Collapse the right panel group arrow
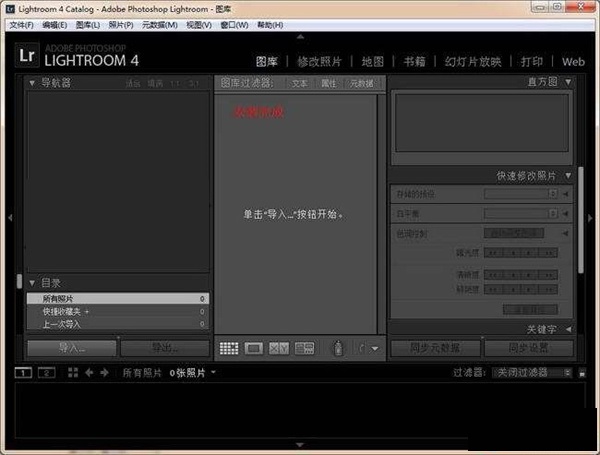The height and width of the screenshot is (455, 600). tap(590, 218)
